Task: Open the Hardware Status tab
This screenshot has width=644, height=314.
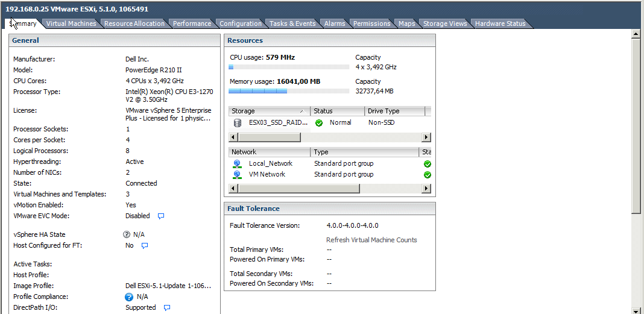Action: (500, 24)
